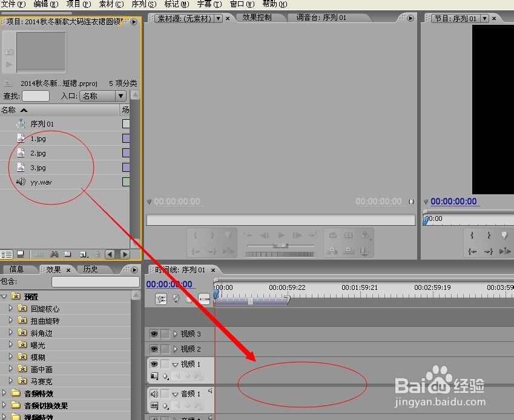Open the Source monitor panel flyout menu
Image resolution: width=514 pixels, height=420 pixels.
[410, 18]
